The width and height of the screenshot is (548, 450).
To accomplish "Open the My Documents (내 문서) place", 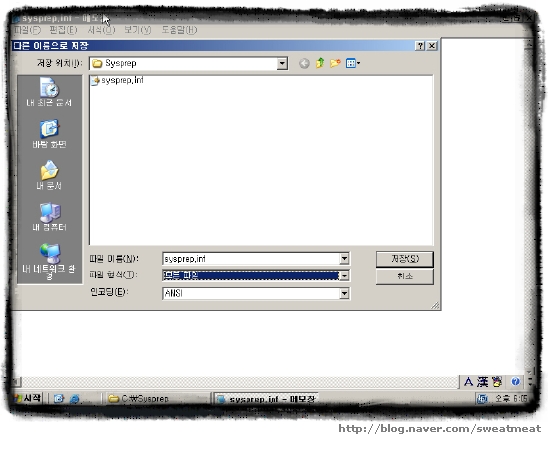I will pyautogui.click(x=49, y=175).
